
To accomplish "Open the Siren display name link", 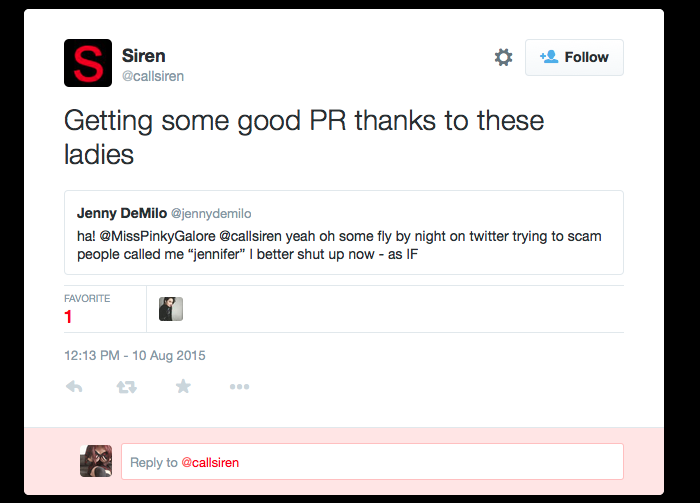I will click(144, 56).
